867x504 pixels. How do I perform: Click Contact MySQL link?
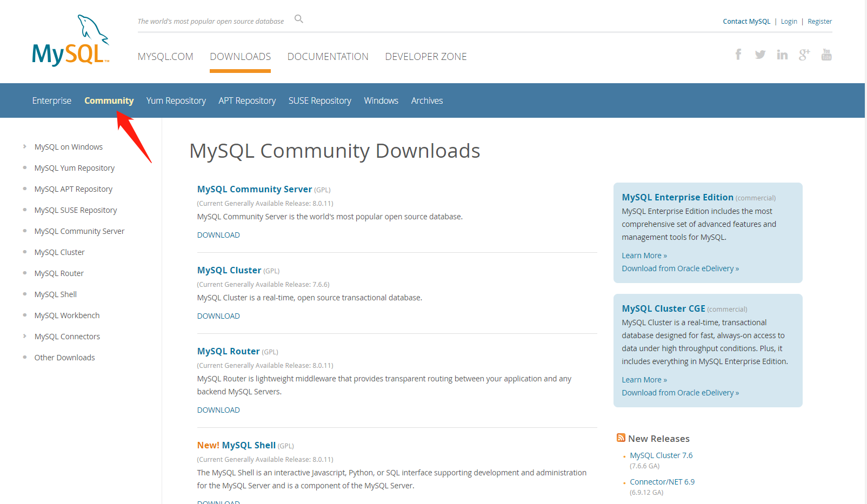pyautogui.click(x=746, y=22)
